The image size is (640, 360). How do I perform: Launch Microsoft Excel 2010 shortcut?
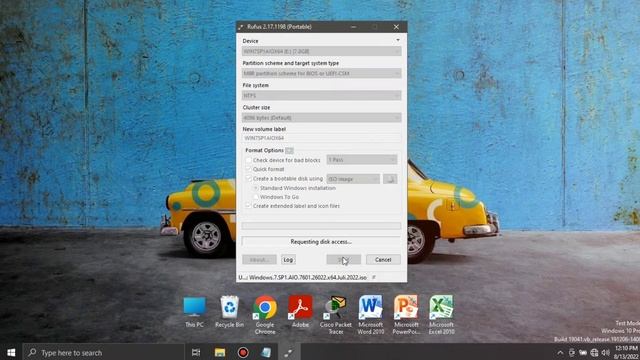(x=441, y=314)
